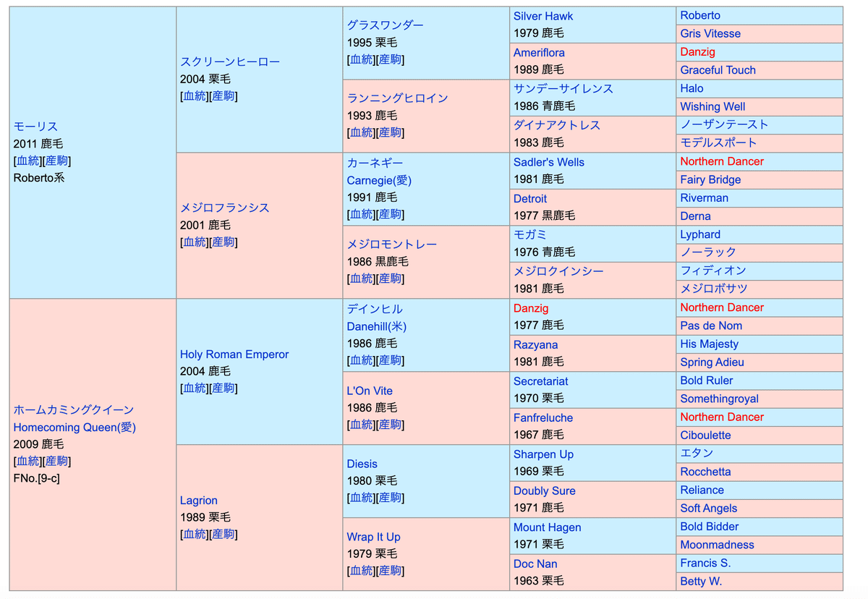This screenshot has height=599, width=868.
Task: Open the Wrap It Up link
Action: [373, 537]
